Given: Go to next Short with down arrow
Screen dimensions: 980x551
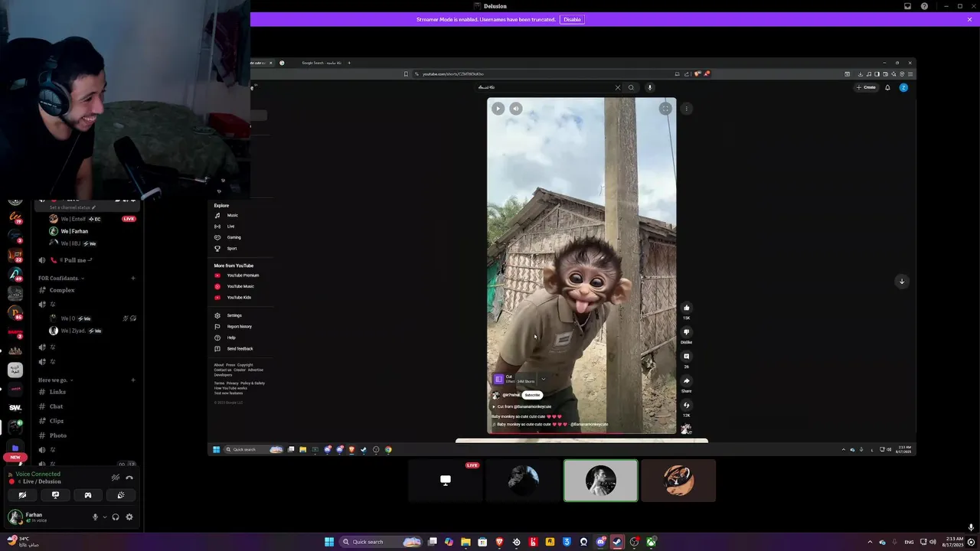Looking at the screenshot, I should tap(902, 282).
